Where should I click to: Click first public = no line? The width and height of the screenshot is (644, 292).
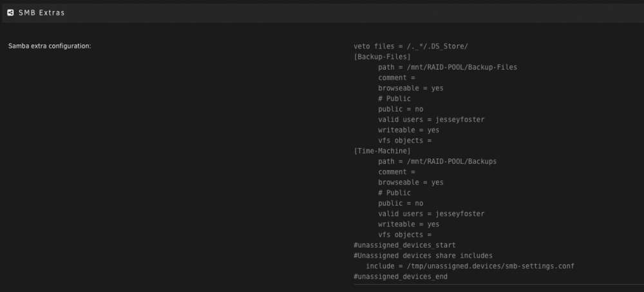pyautogui.click(x=401, y=109)
